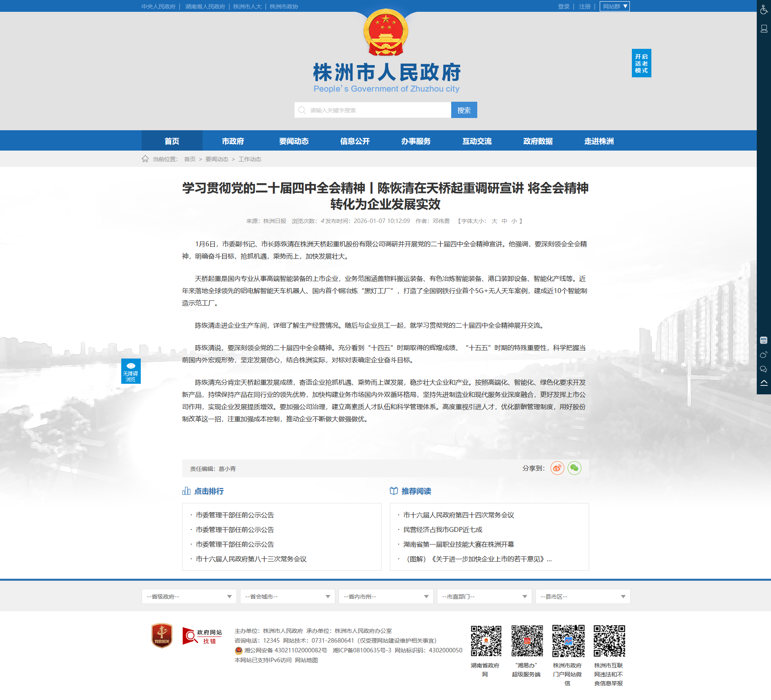Open the 办事服务 navigation menu
Viewport: 771px width, 700px height.
pos(416,141)
